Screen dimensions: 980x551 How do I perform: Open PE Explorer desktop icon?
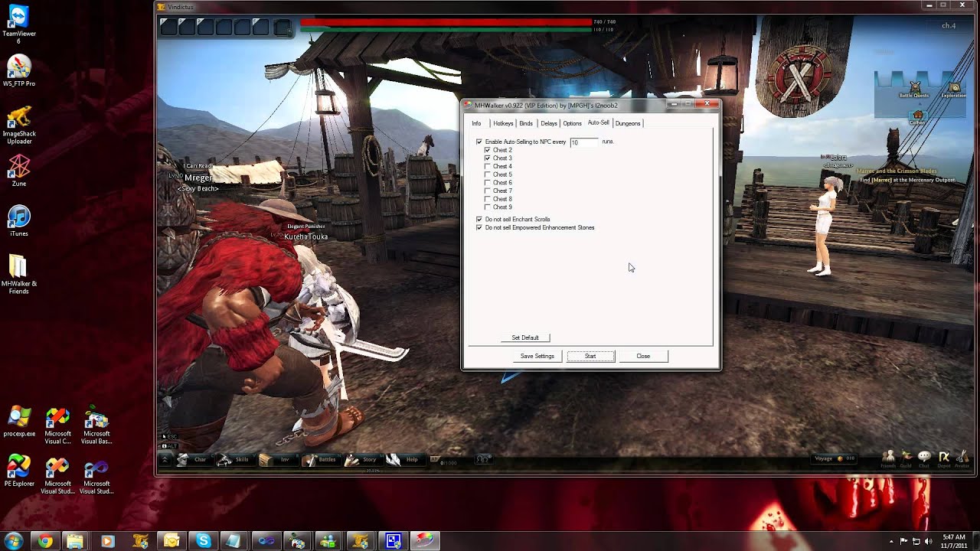pos(19,471)
